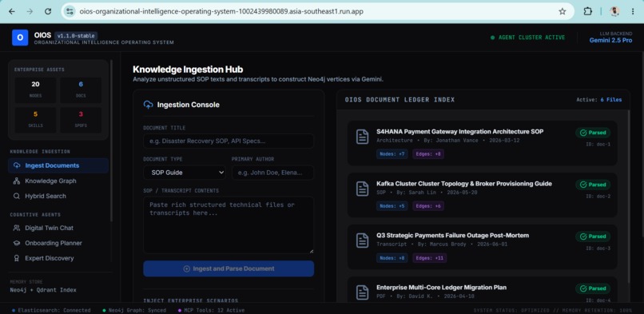Screen dimensions: 644x314
Task: Click the Ingest Documents cloud icon in the sidebar
Action: [x=17, y=165]
